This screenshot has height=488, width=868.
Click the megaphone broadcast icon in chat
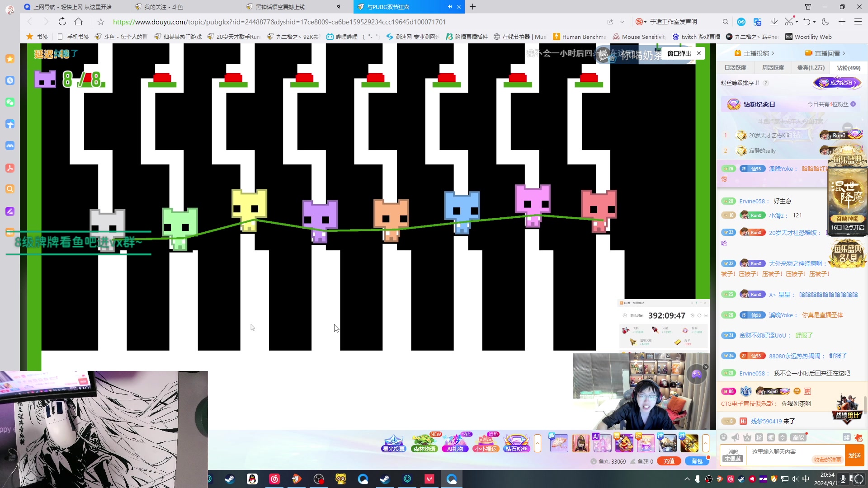(x=736, y=437)
